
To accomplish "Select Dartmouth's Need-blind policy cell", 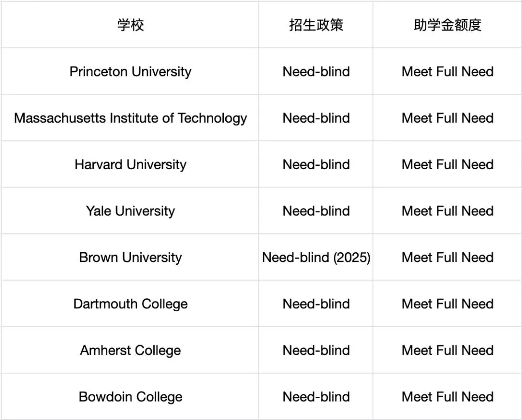I will coord(316,304).
